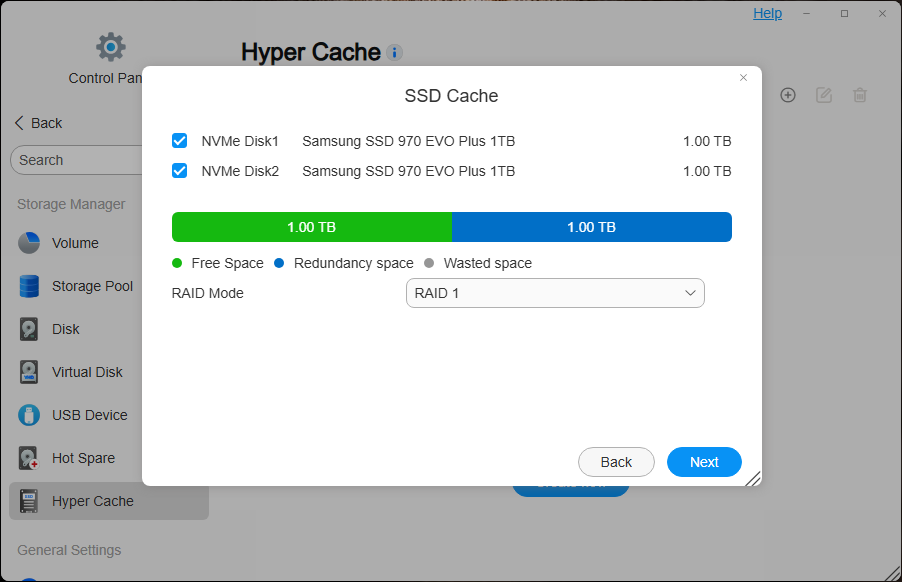Select Hyper Cache in the sidebar
The height and width of the screenshot is (582, 902).
click(x=93, y=501)
